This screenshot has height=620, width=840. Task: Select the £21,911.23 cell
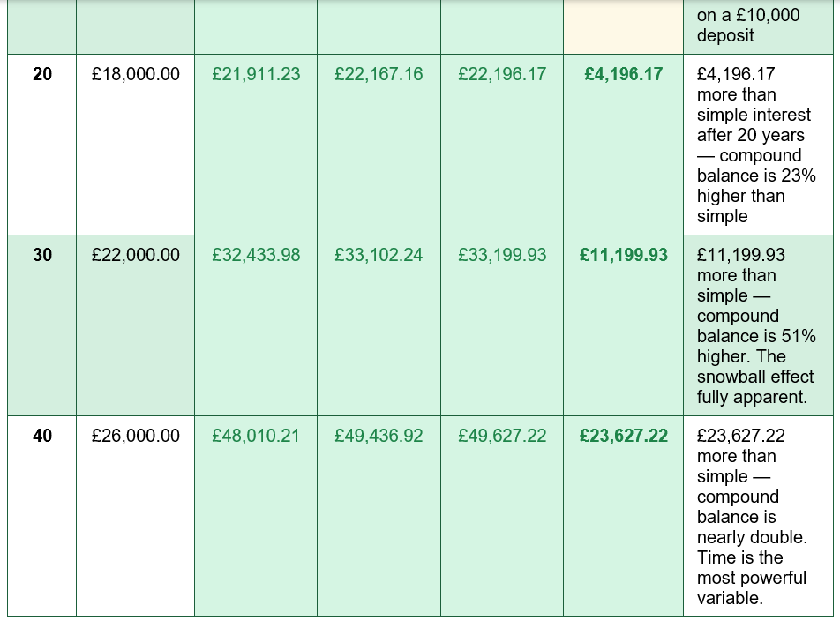coord(256,145)
